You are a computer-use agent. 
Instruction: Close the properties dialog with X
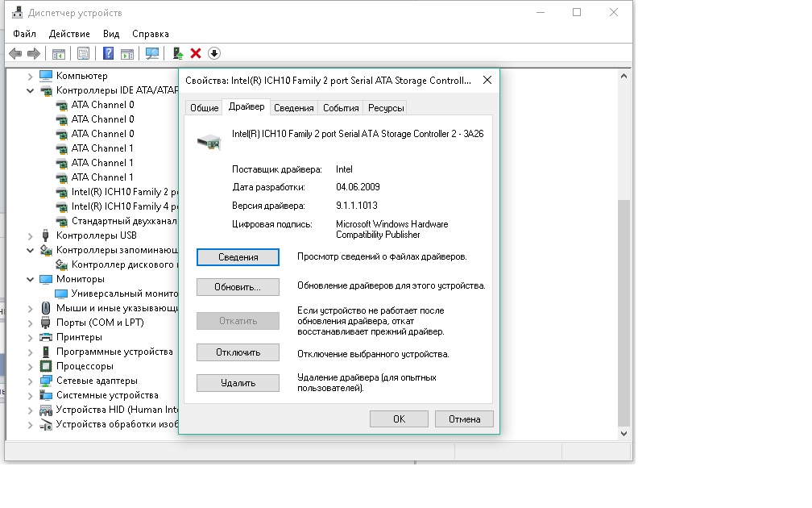[487, 81]
